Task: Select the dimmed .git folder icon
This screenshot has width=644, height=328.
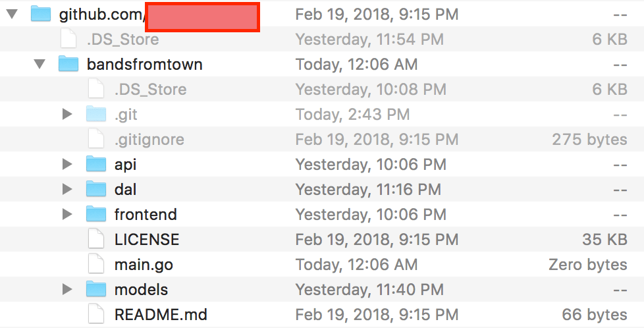Action: click(96, 114)
